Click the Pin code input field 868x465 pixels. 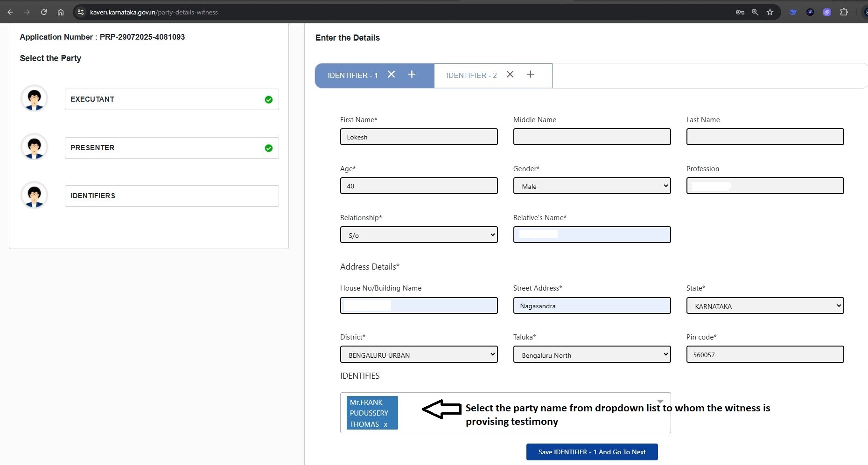click(765, 354)
